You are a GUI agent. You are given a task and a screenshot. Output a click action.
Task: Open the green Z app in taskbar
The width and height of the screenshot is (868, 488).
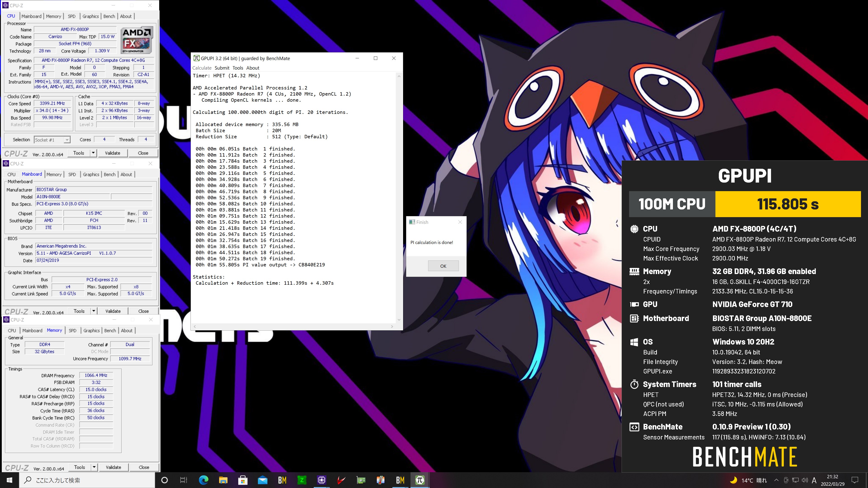302,480
